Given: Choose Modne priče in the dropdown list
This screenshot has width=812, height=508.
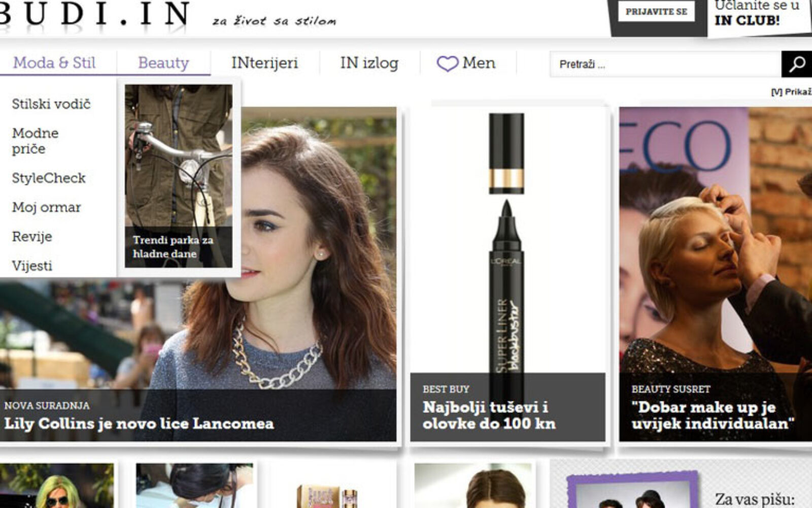Looking at the screenshot, I should 36,141.
